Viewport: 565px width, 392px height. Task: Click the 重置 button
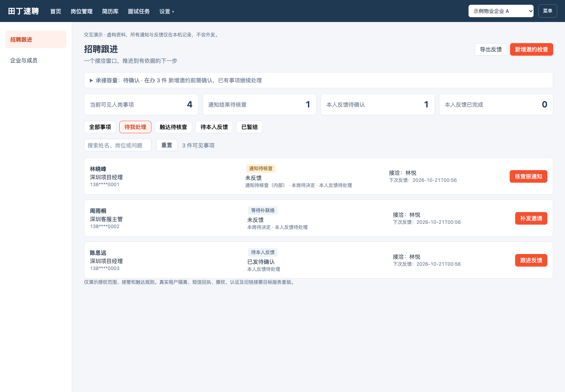tap(167, 145)
